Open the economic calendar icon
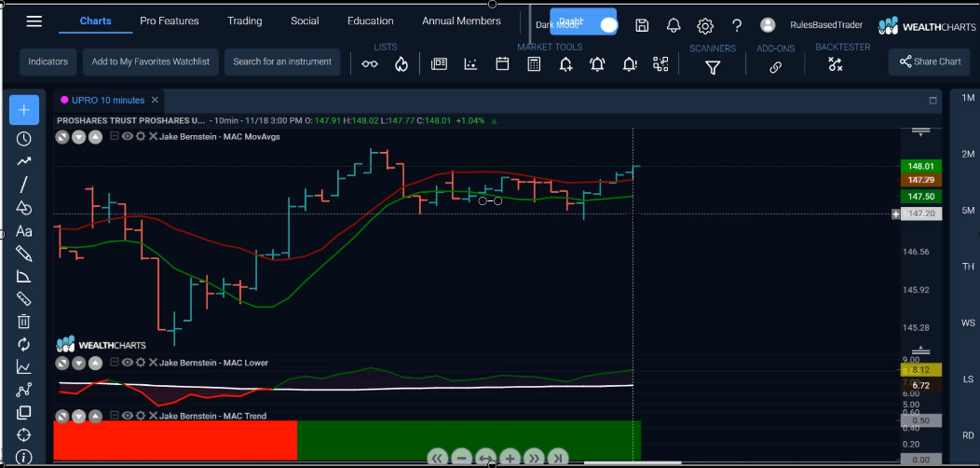 (x=502, y=63)
